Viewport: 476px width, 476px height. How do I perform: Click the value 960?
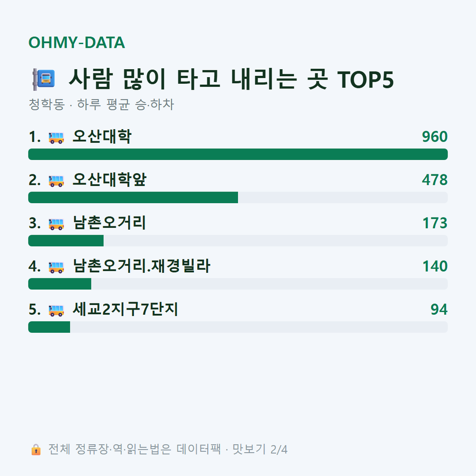(435, 137)
